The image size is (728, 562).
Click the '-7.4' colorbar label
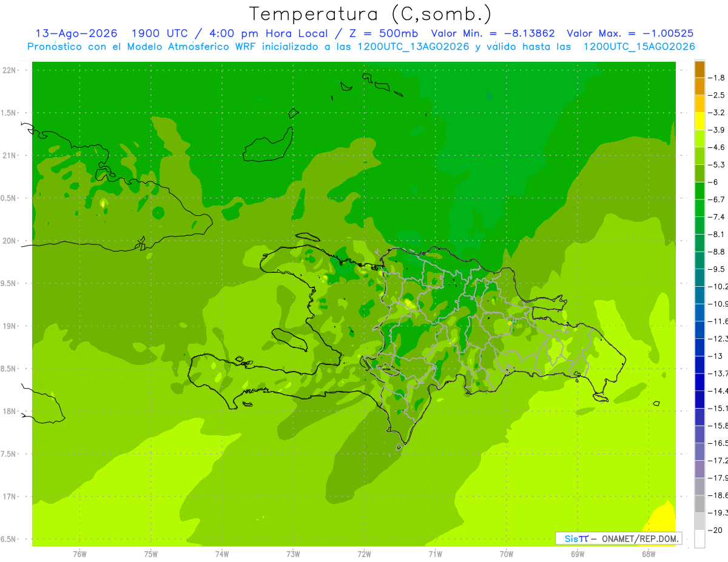pos(716,217)
